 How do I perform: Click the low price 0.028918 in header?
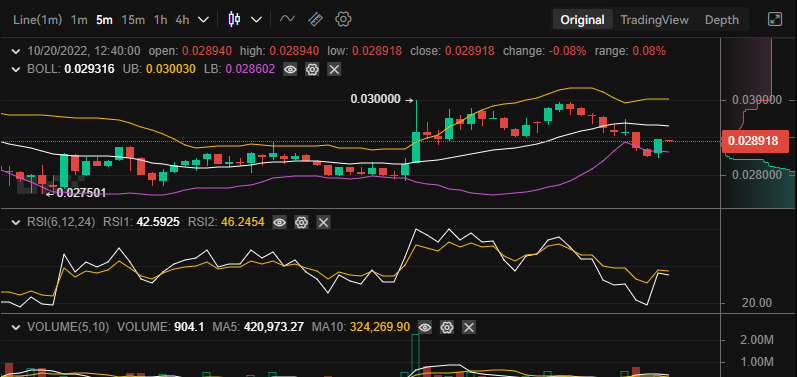tap(377, 51)
